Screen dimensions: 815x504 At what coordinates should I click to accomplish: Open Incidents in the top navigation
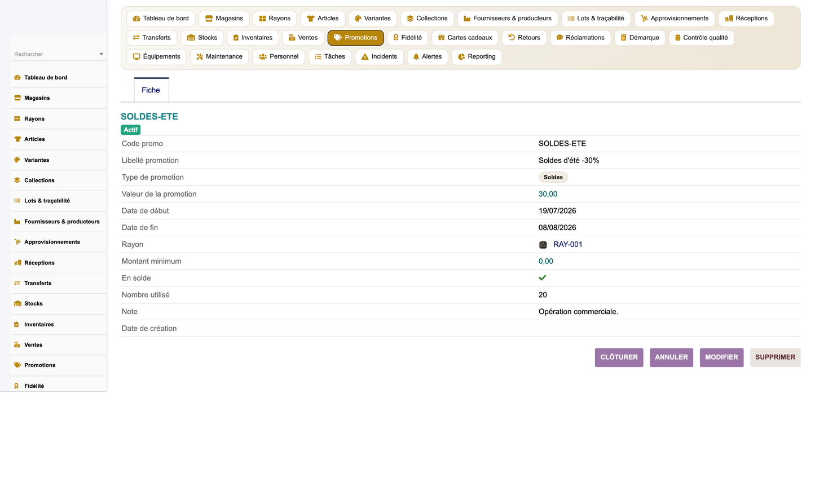click(379, 57)
